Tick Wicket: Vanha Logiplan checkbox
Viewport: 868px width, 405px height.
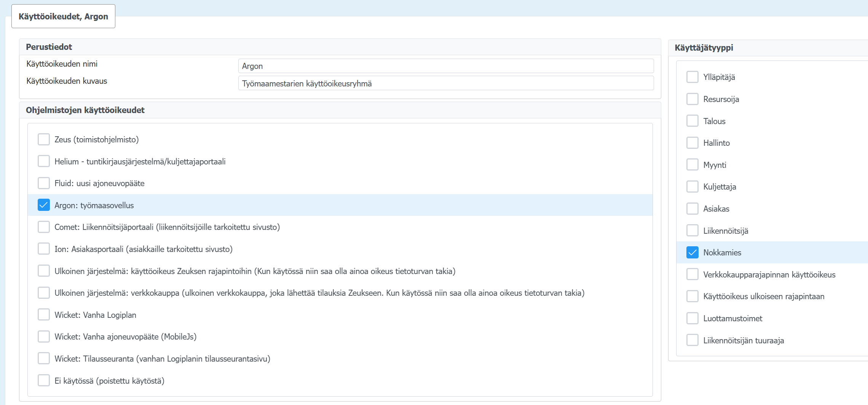[44, 315]
